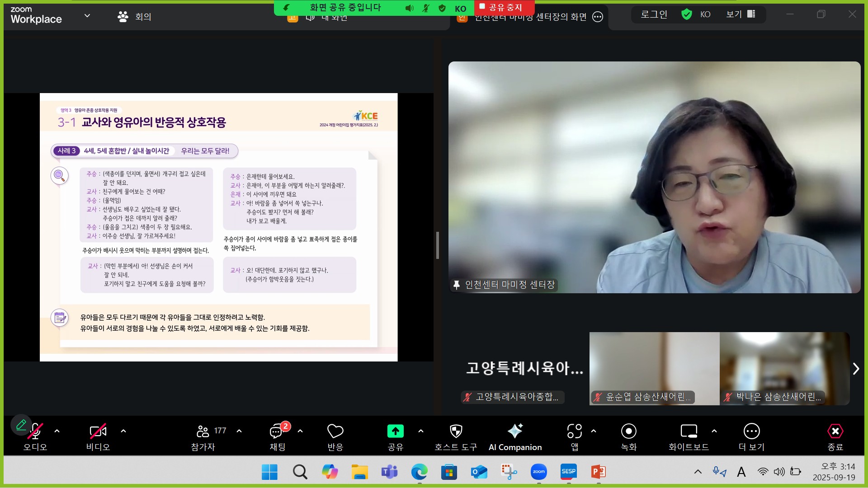Open the annotation pencil tool
Image resolution: width=868 pixels, height=488 pixels.
tap(21, 425)
